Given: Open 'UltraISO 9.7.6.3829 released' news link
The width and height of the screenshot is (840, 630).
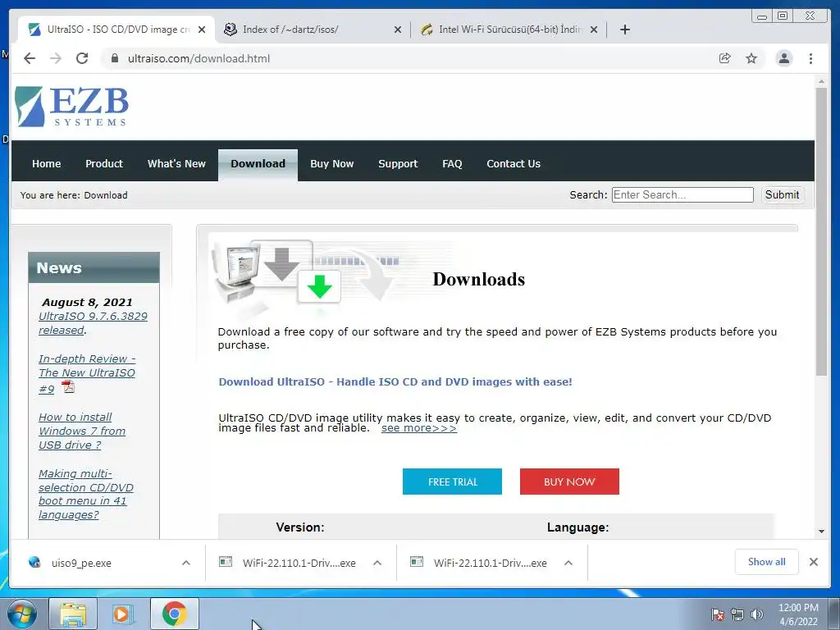Looking at the screenshot, I should coord(93,323).
